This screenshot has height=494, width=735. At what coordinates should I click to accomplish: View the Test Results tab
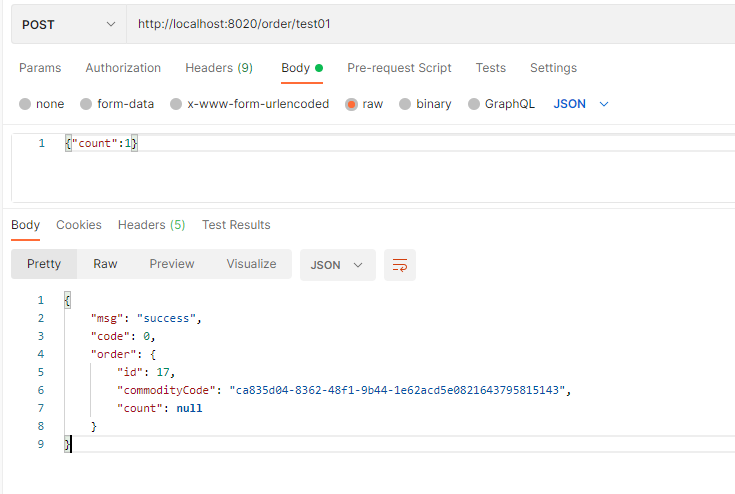[236, 225]
